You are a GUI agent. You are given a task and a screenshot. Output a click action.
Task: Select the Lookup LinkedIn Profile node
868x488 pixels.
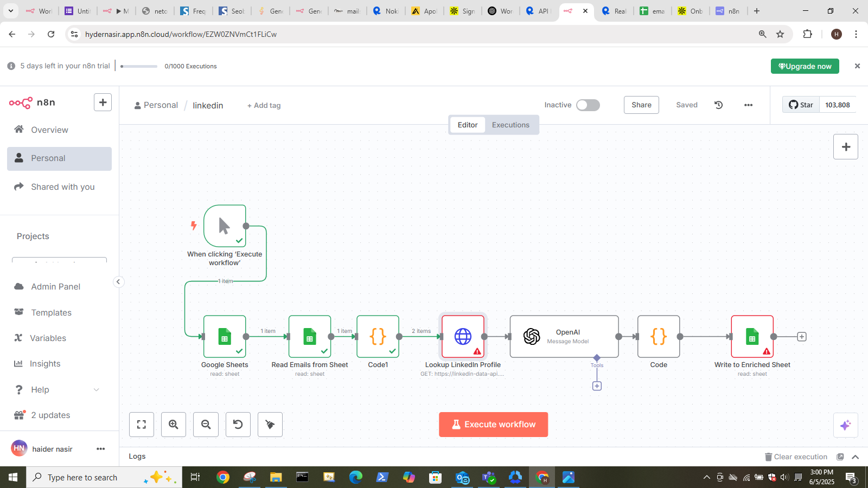(x=463, y=337)
